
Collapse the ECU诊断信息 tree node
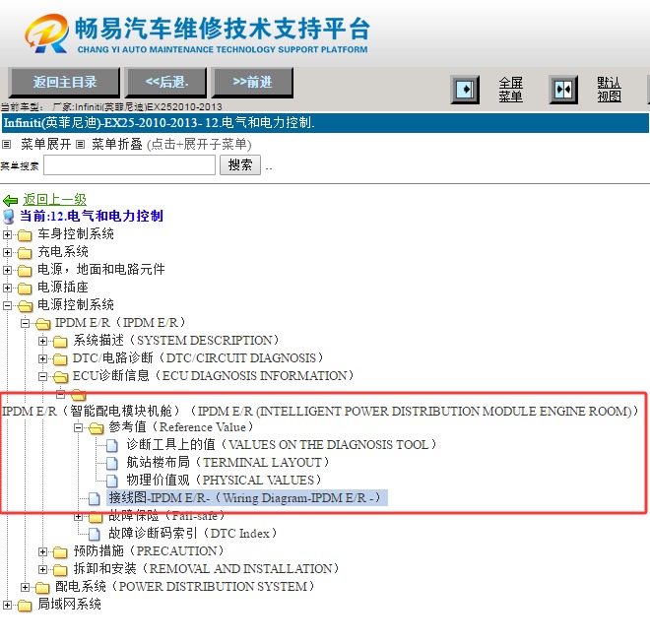[x=42, y=376]
